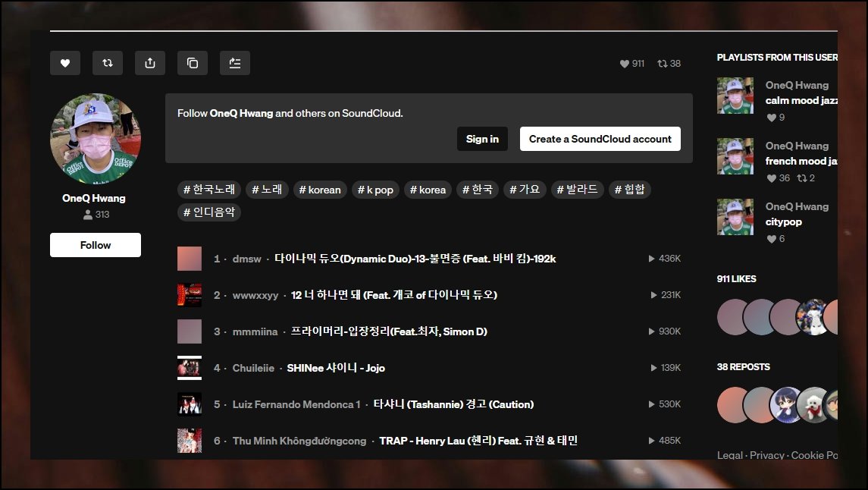Open the Legal footer link

(730, 455)
